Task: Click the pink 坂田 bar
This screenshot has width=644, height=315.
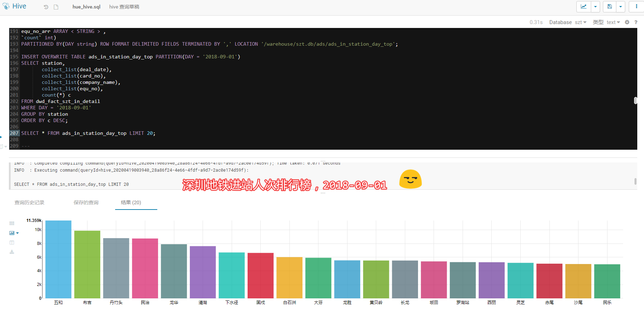Action: [x=434, y=280]
